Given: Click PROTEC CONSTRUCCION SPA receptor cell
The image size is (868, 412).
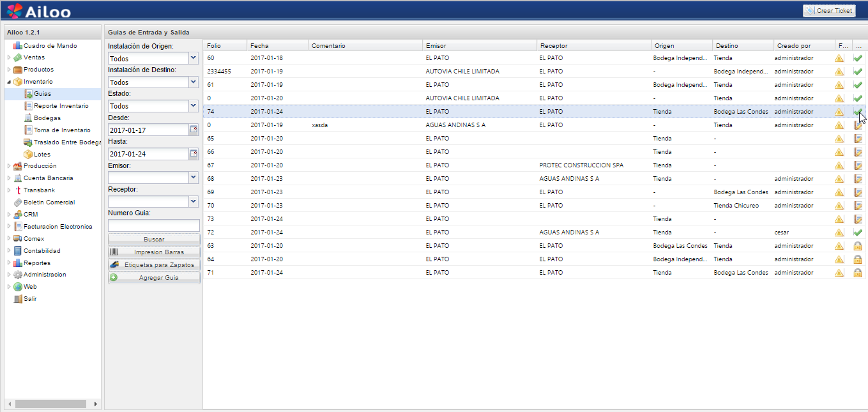Looking at the screenshot, I should 594,165.
